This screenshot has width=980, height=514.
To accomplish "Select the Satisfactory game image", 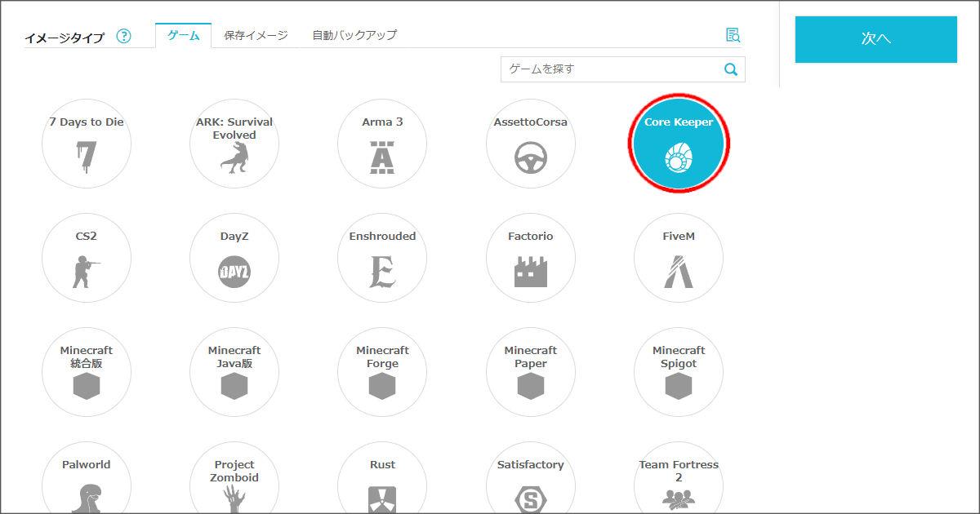I will 531,478.
